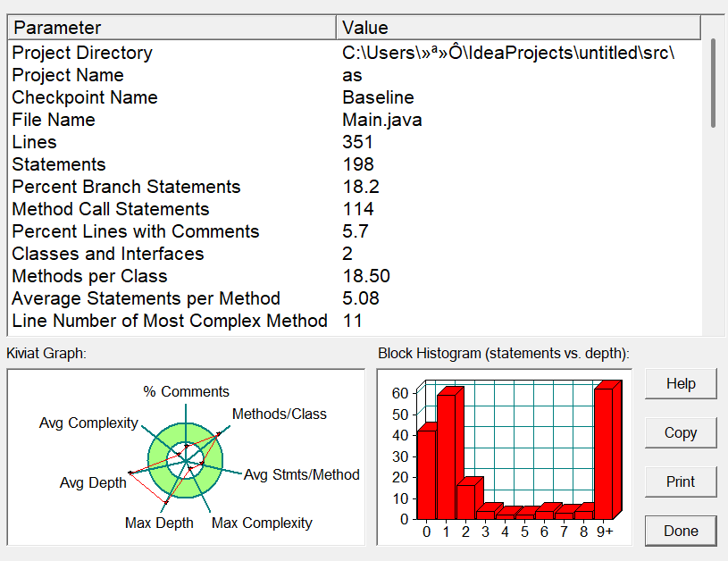The image size is (728, 561).
Task: Select the Lines row label
Action: [34, 142]
